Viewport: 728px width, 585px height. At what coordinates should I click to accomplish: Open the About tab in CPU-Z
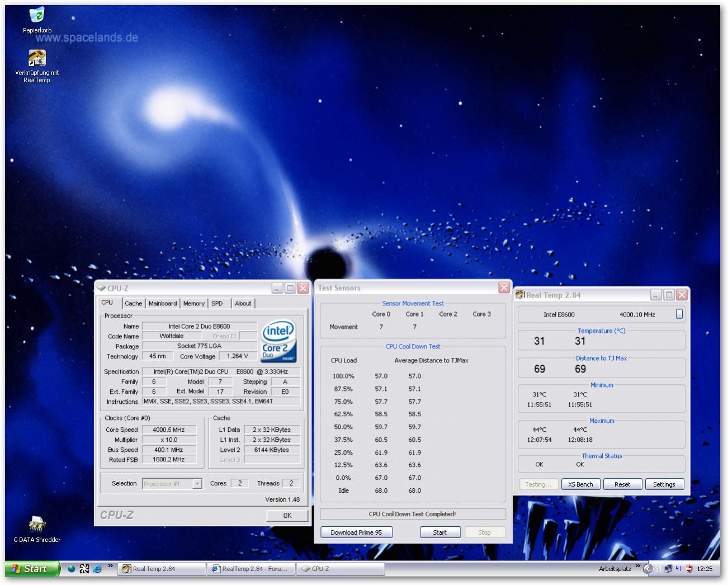coord(243,304)
